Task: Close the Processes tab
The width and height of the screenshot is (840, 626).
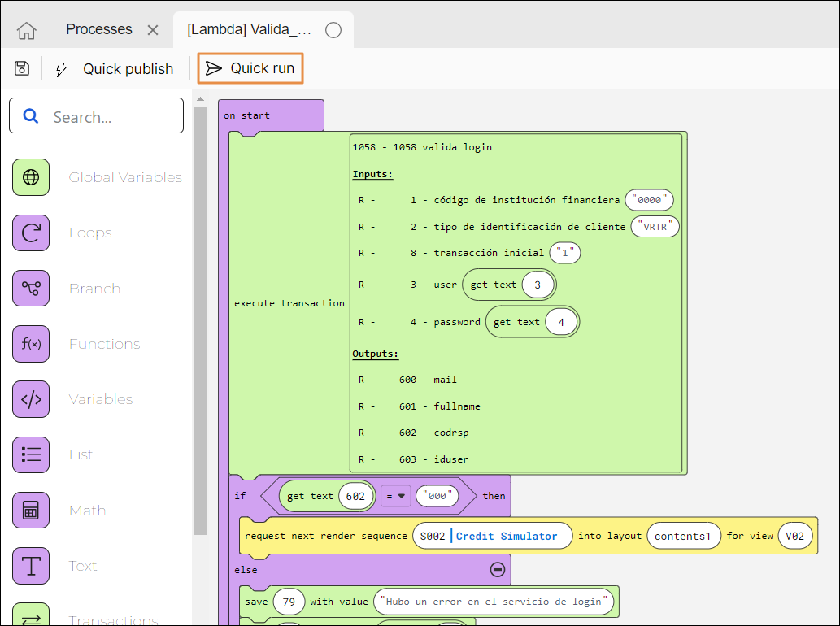Action: [x=153, y=30]
